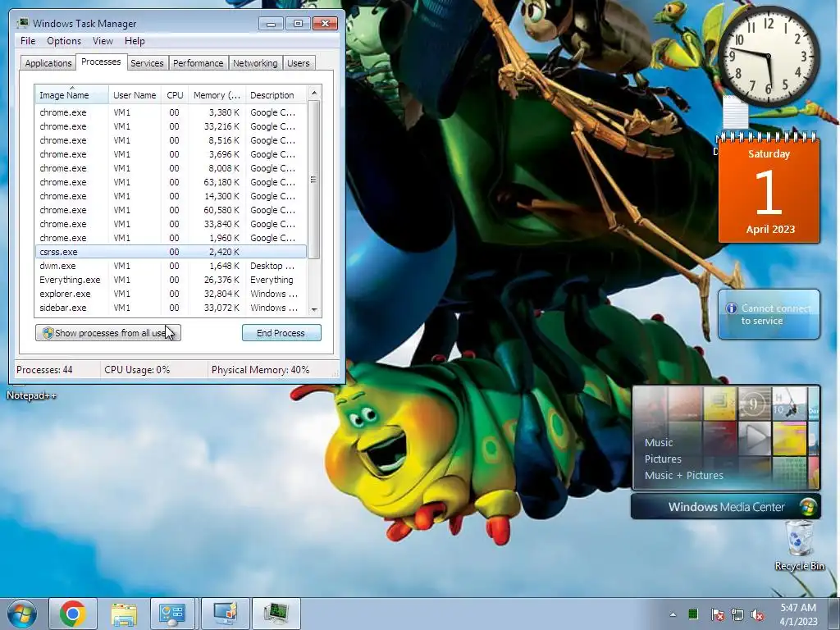The width and height of the screenshot is (840, 630).
Task: Click the process list scroll down arrow
Action: (x=314, y=309)
